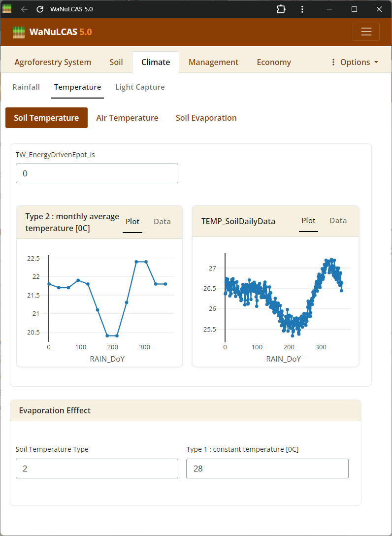Click the WaNuLCAS grid logo icon

tap(19, 32)
